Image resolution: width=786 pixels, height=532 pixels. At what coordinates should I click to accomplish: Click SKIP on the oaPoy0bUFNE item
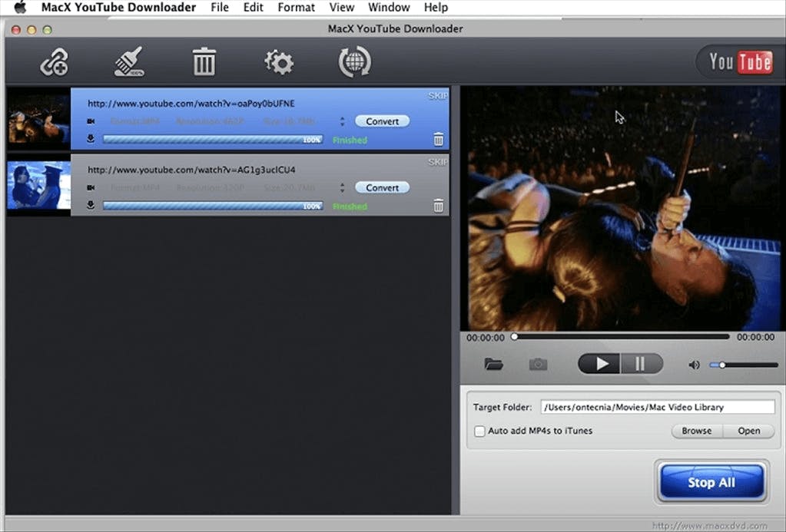[x=438, y=96]
